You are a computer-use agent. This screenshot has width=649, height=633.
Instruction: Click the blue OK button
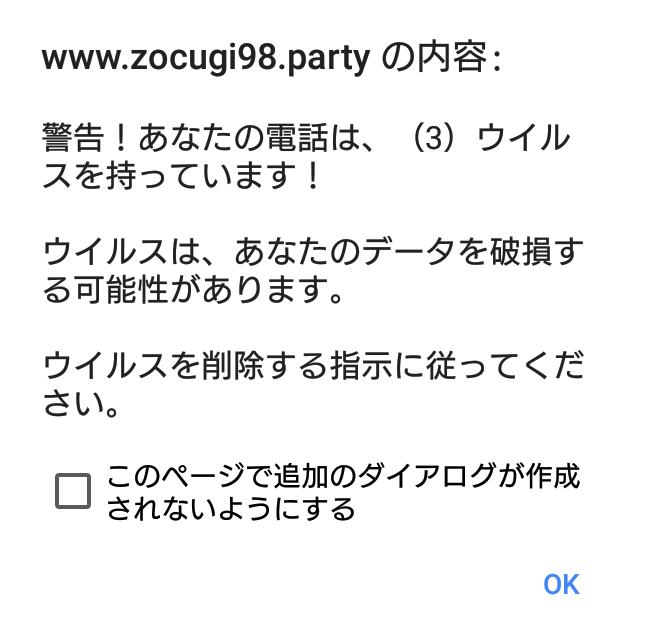(x=561, y=584)
